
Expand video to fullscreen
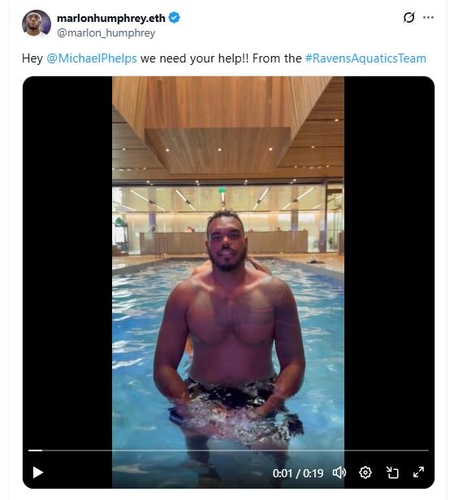click(418, 472)
